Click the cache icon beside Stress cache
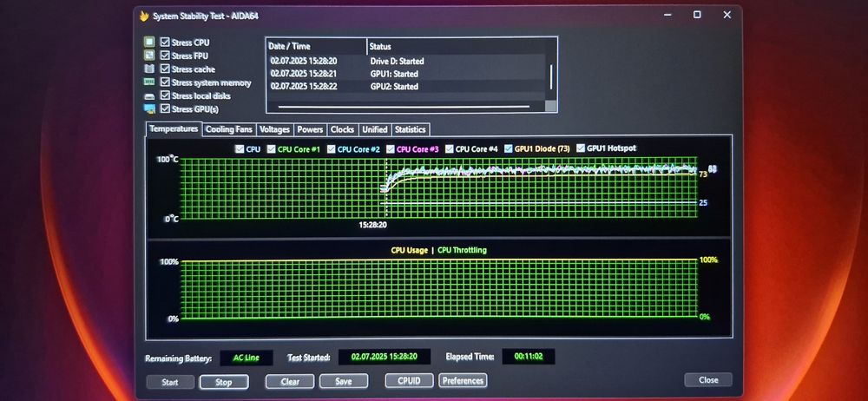The image size is (868, 401). pos(149,69)
